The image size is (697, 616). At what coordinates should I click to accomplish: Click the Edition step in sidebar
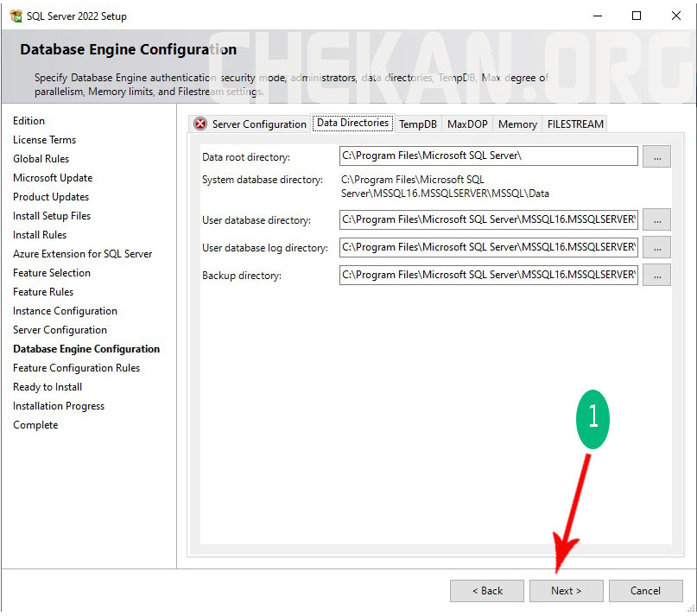(29, 121)
